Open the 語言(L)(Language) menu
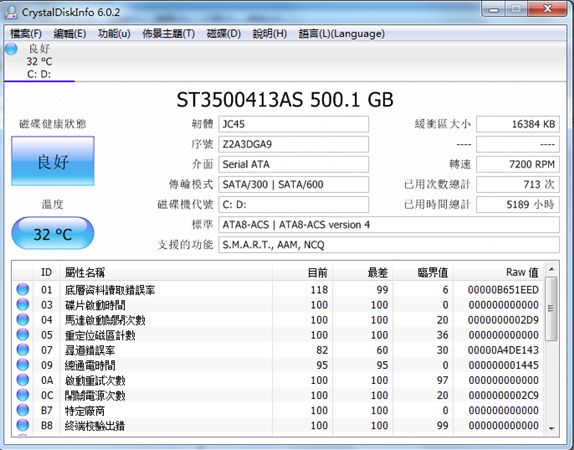Viewport: 574px width, 450px height. [342, 34]
